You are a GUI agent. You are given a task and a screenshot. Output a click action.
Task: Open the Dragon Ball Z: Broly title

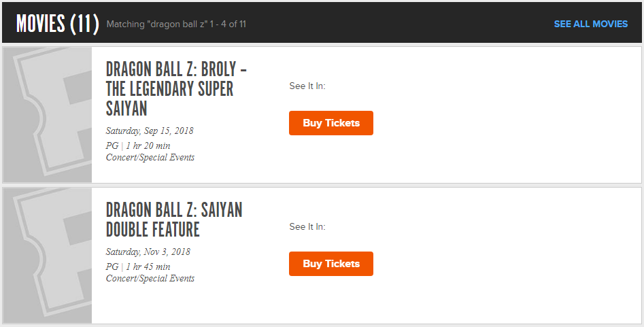tap(176, 89)
